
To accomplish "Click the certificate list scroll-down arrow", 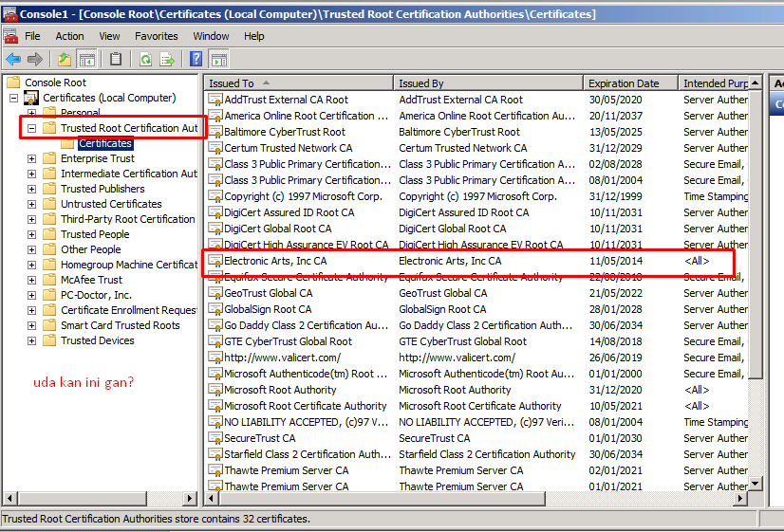I will pyautogui.click(x=755, y=483).
